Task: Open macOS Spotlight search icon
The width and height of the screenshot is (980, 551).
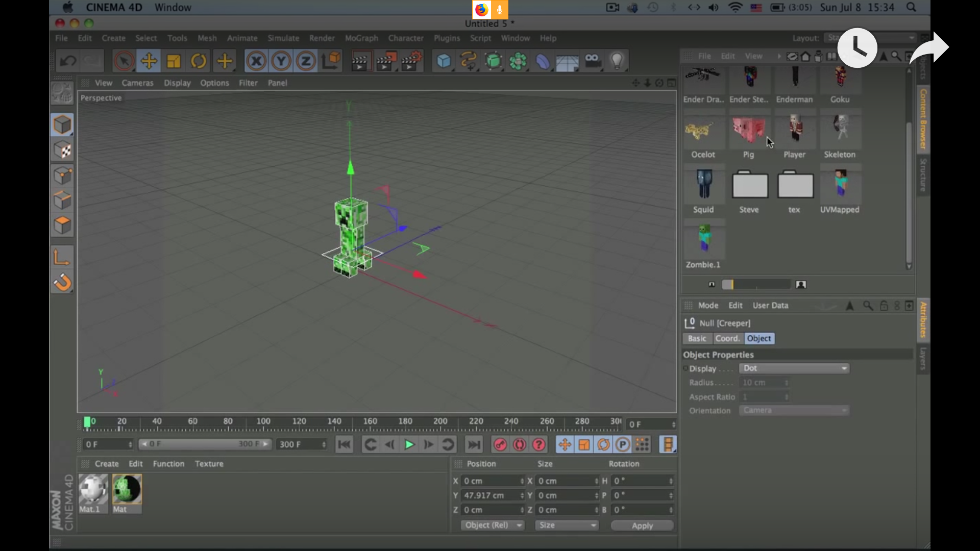Action: 911,7
